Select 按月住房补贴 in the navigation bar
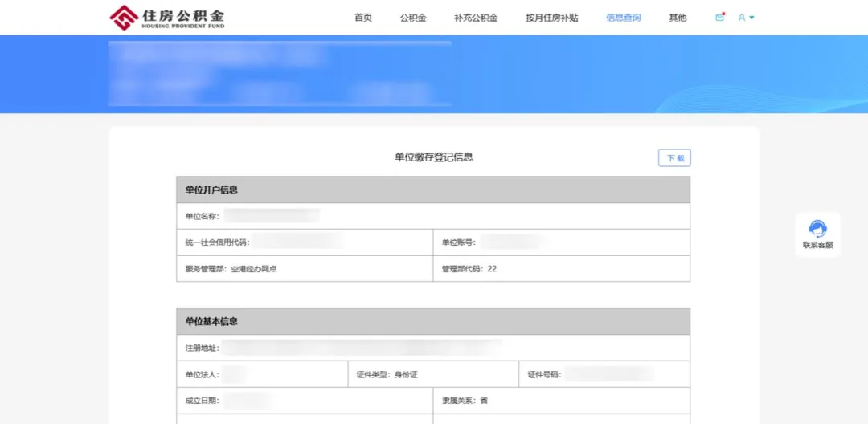Image resolution: width=868 pixels, height=424 pixels. (x=552, y=18)
